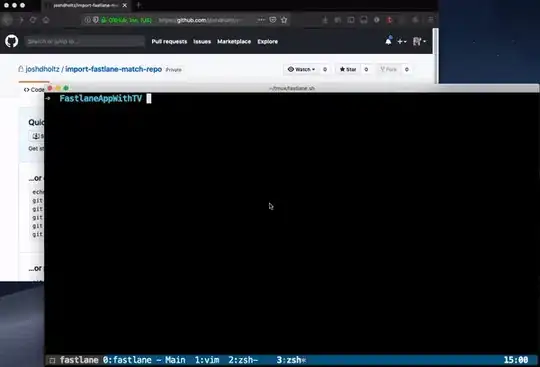Focus the GitHub 'Search or jump to' field
The image size is (540, 367).
pos(84,41)
